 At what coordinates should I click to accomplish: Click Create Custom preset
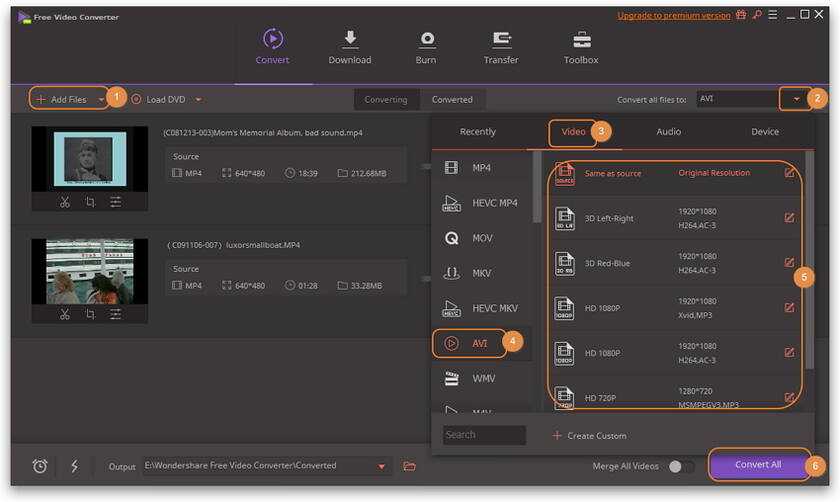pos(589,436)
